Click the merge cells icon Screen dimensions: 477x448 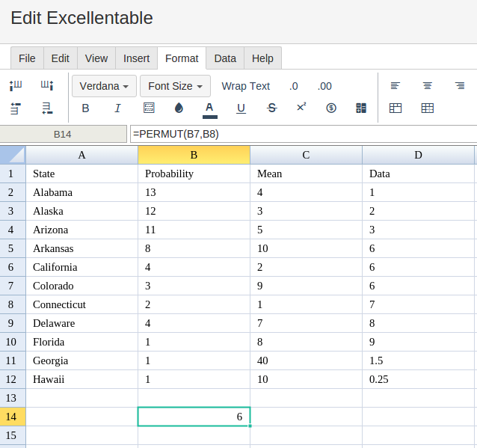[x=396, y=108]
